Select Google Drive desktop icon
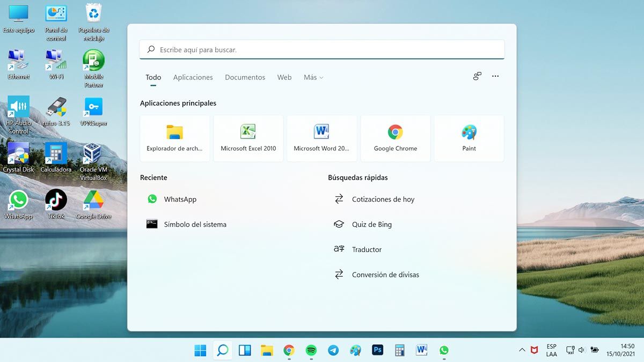Viewport: 644px width, 362px height. [x=93, y=204]
